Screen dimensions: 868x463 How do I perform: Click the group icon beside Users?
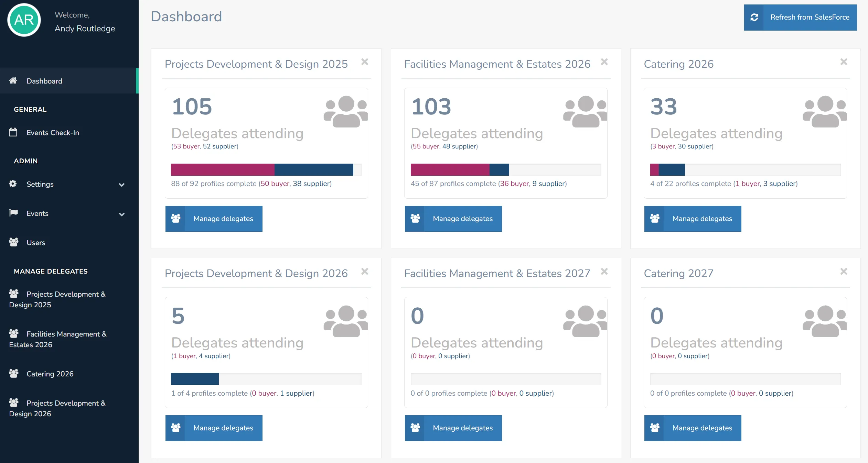click(13, 242)
